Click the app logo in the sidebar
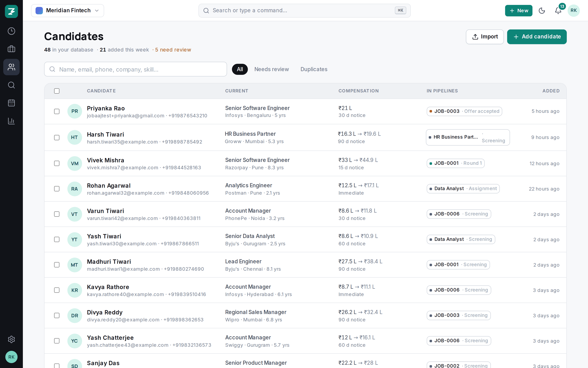588x368 pixels. [x=11, y=11]
